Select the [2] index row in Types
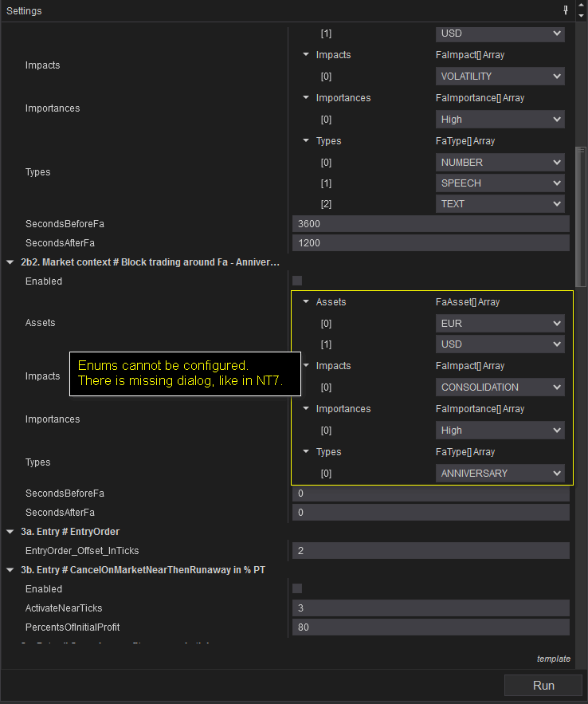The width and height of the screenshot is (588, 704). (326, 204)
